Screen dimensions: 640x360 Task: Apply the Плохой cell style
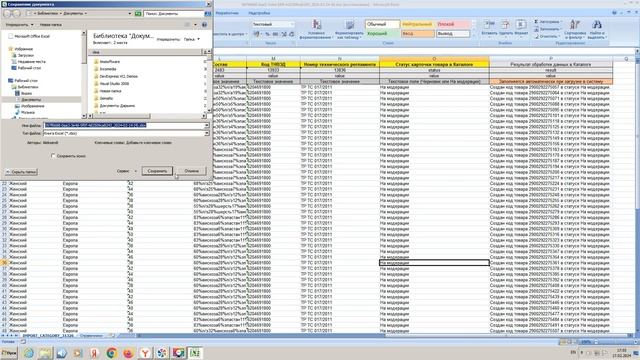tap(453, 24)
